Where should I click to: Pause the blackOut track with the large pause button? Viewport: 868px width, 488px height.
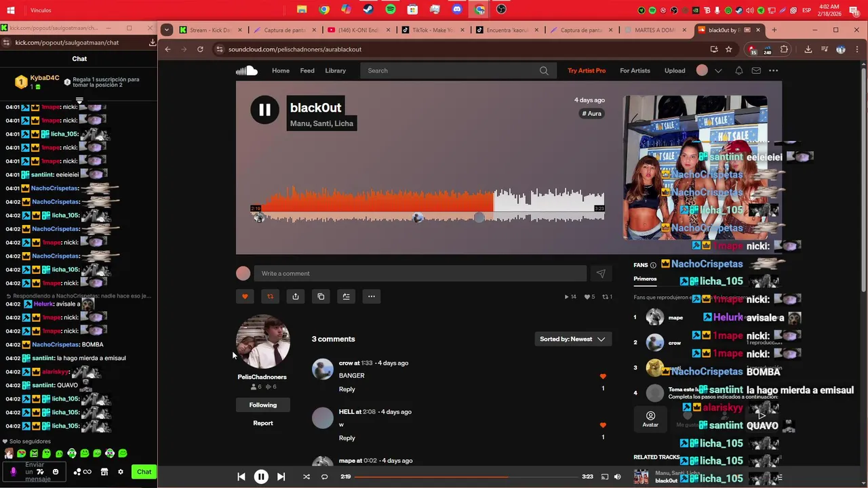click(264, 110)
